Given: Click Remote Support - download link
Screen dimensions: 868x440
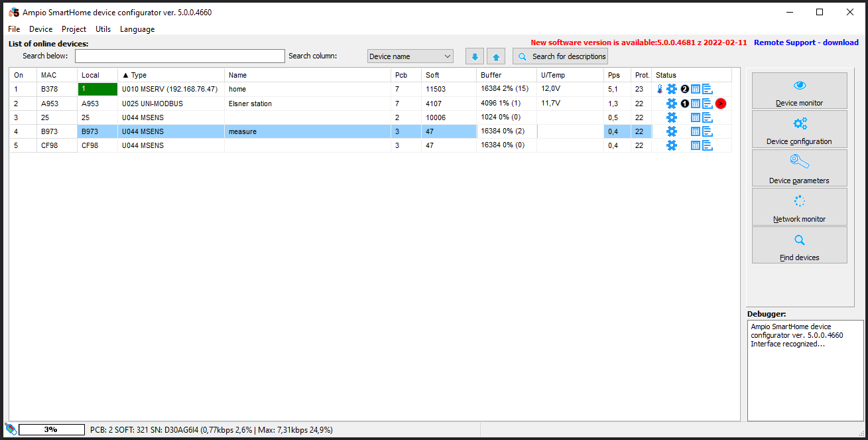Looking at the screenshot, I should coord(806,42).
